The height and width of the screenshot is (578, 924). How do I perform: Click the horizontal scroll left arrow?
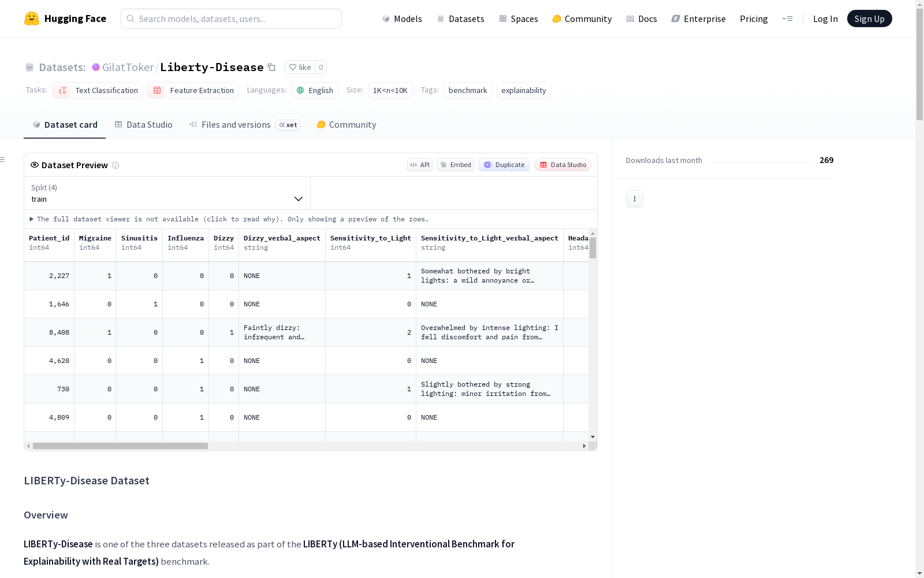28,446
